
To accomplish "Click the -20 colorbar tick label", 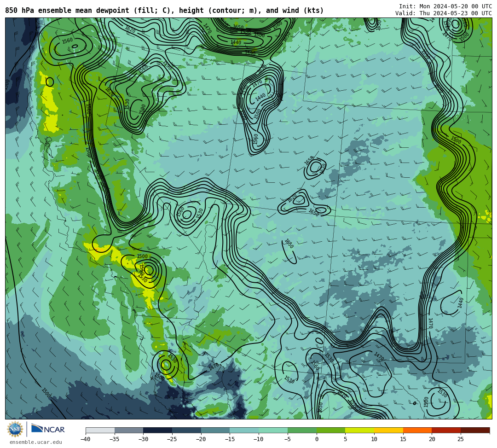I will (x=201, y=439).
